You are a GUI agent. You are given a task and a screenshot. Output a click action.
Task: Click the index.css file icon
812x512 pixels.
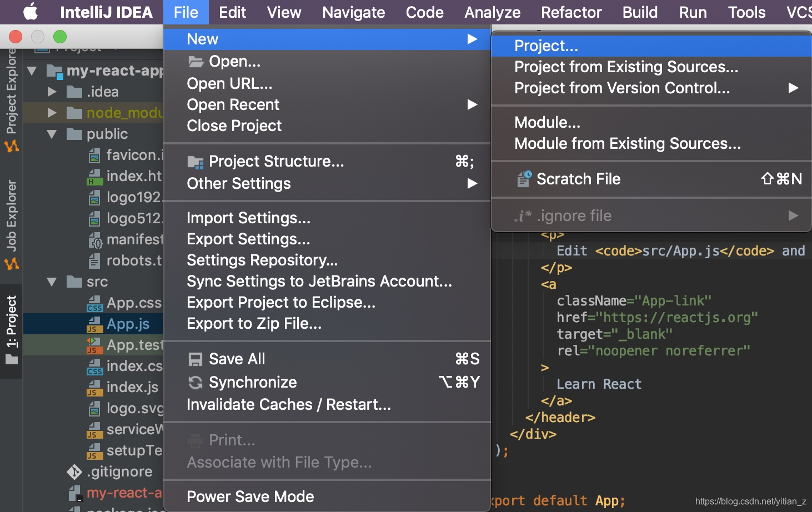pos(95,367)
